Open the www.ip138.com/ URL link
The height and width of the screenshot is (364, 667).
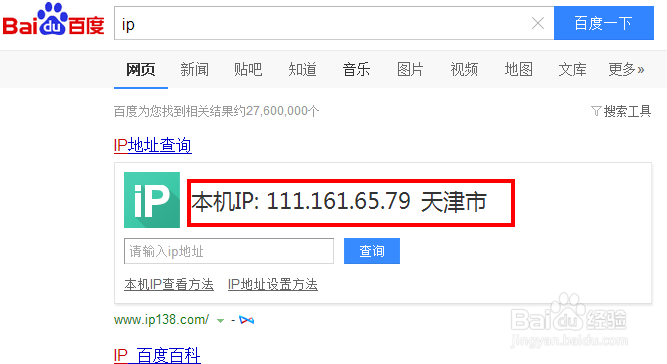click(161, 320)
